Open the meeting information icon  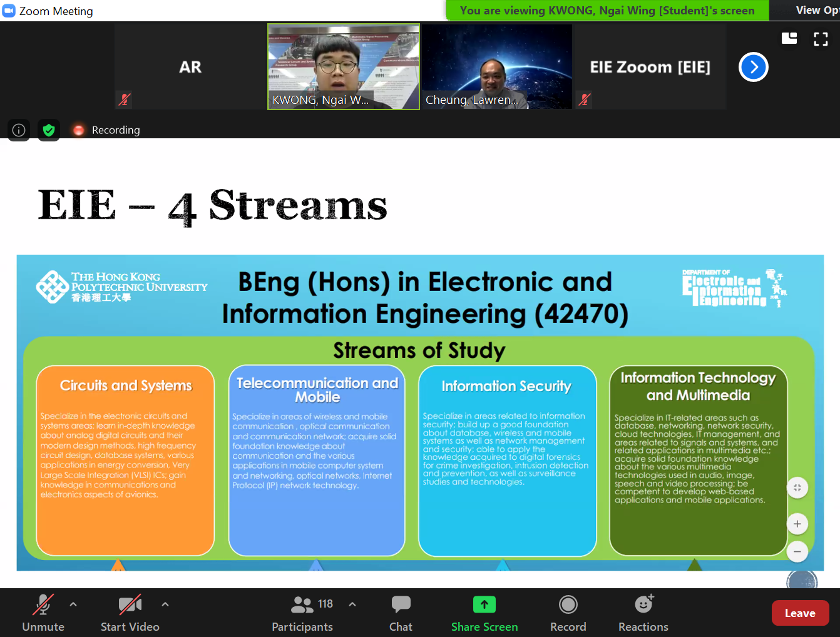tap(19, 130)
